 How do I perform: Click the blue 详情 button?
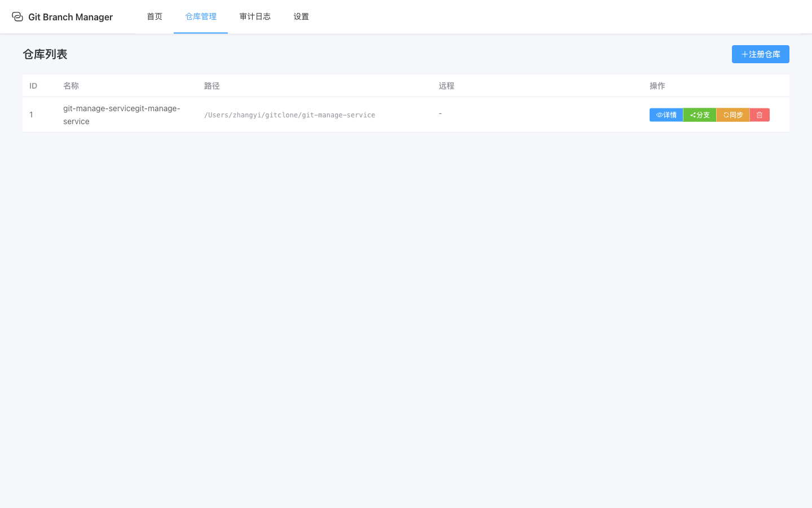coord(666,115)
